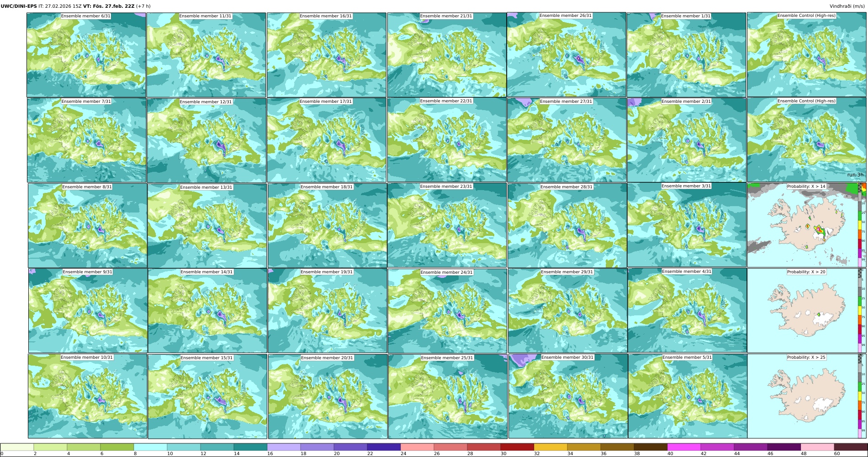This screenshot has height=457, width=868.
Task: Pick the dark red 30–32 legend swatch
Action: coord(517,447)
